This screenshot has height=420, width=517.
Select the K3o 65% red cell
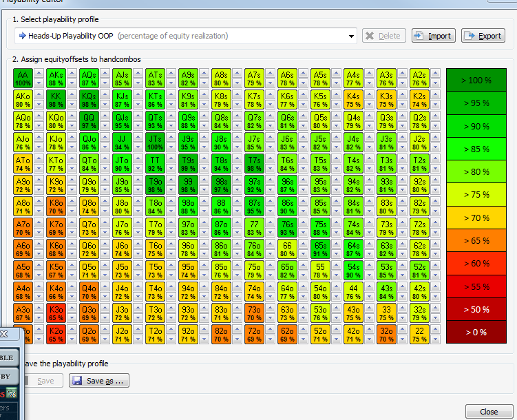click(56, 313)
